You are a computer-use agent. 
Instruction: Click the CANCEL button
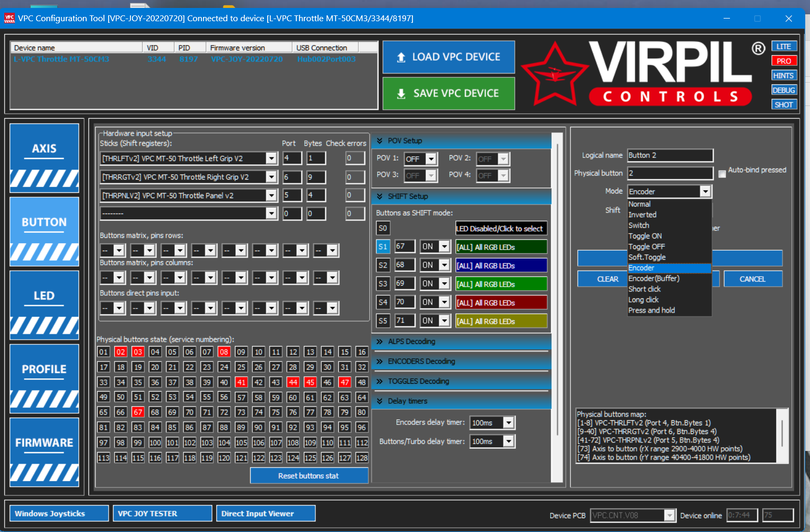[753, 279]
